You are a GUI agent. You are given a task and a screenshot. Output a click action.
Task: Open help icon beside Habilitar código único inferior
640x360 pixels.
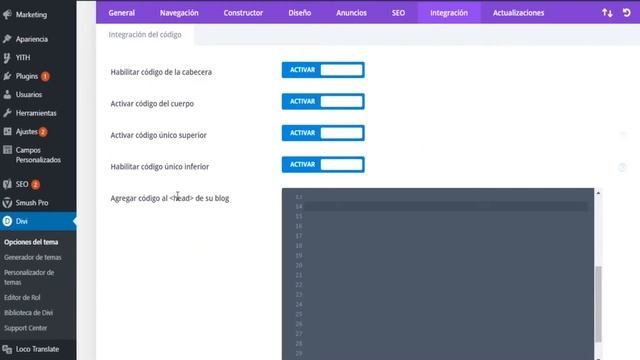click(x=622, y=167)
